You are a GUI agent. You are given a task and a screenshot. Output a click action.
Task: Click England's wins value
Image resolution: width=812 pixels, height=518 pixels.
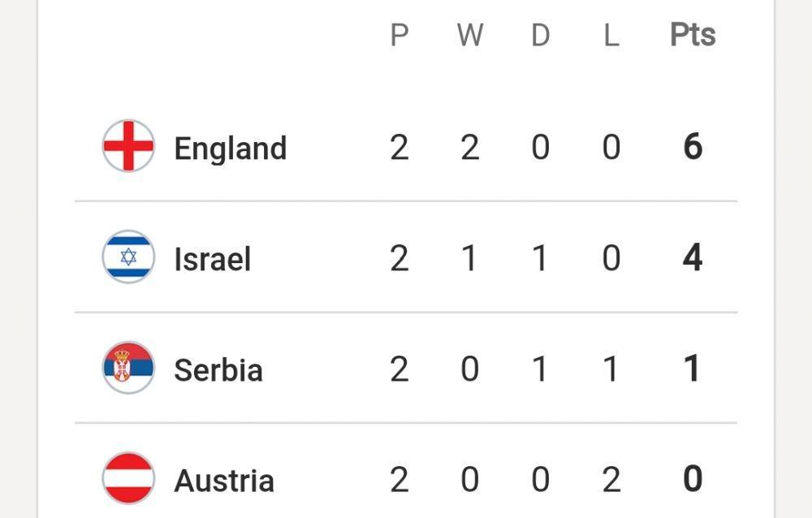[x=469, y=147]
